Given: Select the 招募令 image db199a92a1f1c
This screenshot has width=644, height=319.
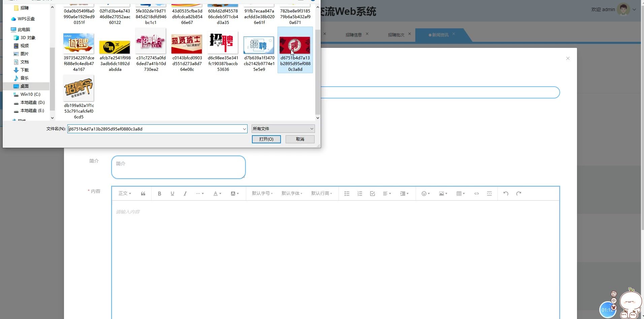Looking at the screenshot, I should pos(79,88).
